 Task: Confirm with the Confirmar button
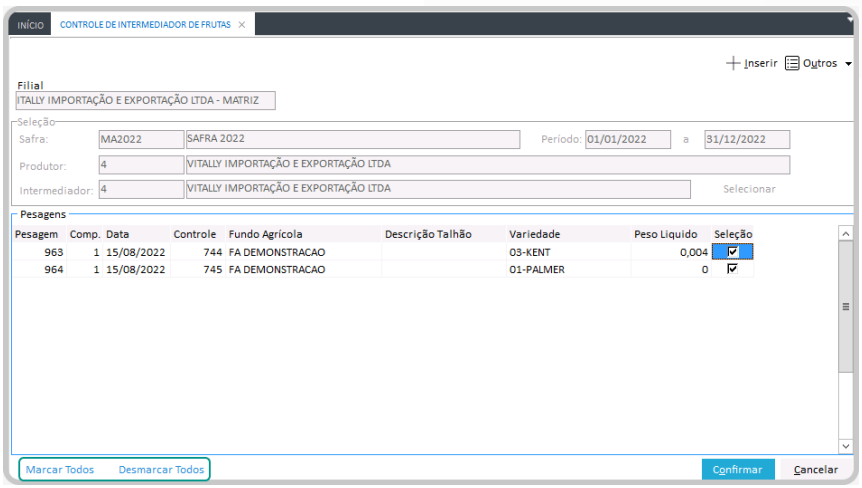point(738,469)
